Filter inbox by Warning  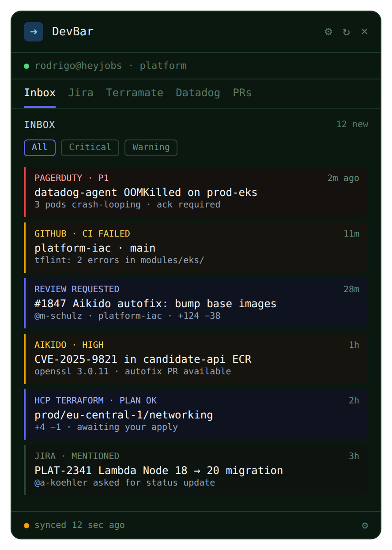[151, 147]
